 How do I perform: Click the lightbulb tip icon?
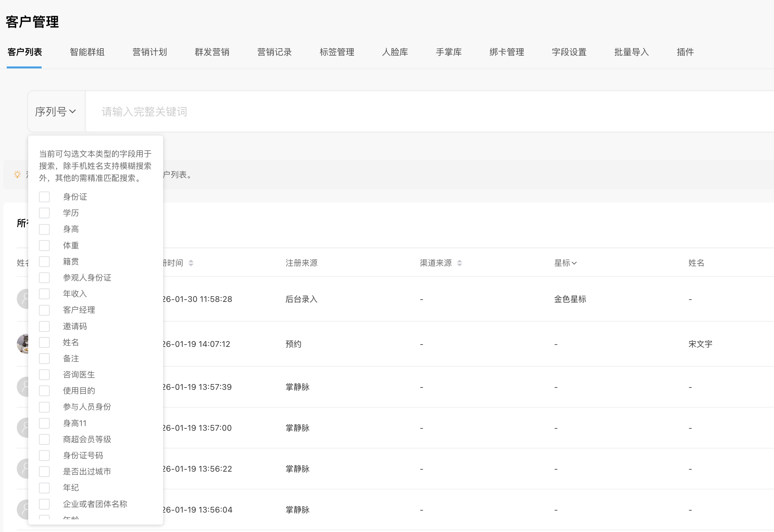(x=17, y=174)
